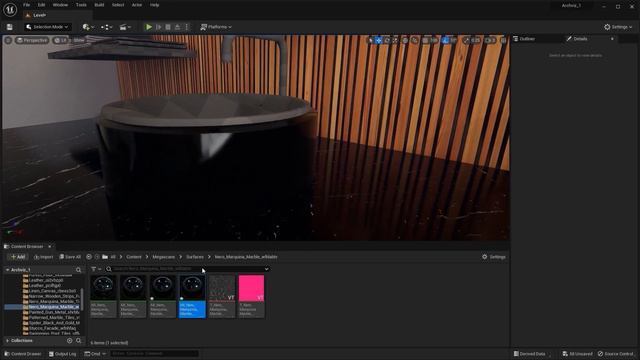Viewport: 640px width, 360px height.
Task: Toggle grid snapping icon in viewport
Action: tap(425, 40)
